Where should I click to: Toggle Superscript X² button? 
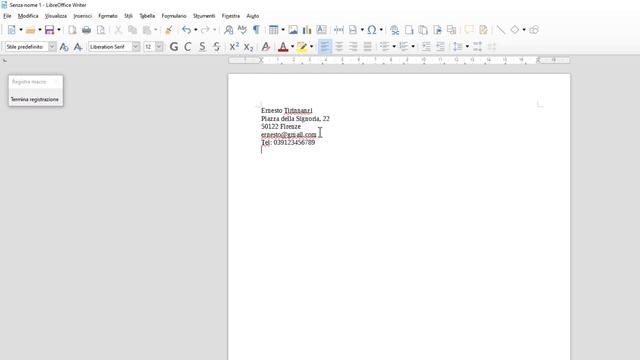(x=234, y=47)
